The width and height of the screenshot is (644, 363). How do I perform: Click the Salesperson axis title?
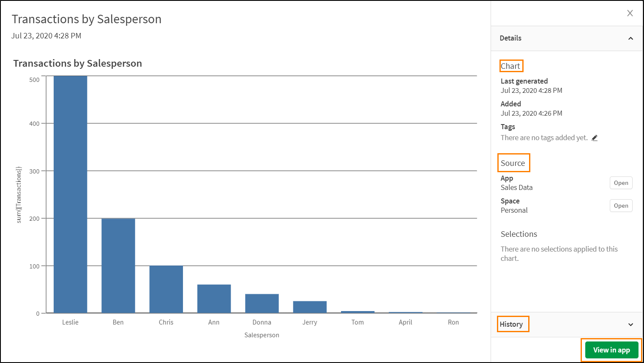click(262, 335)
